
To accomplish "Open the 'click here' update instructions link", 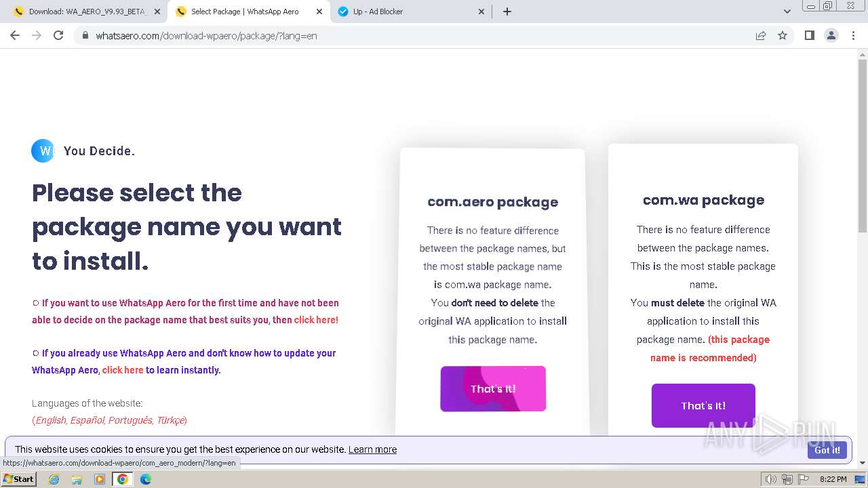I will [x=123, y=370].
